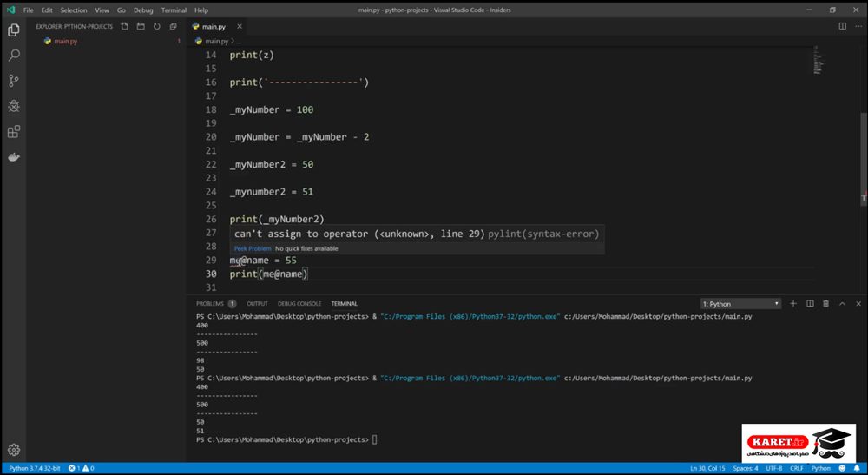The image size is (868, 475).
Task: Click line 29 me@name = 55 code
Action: [263, 261]
